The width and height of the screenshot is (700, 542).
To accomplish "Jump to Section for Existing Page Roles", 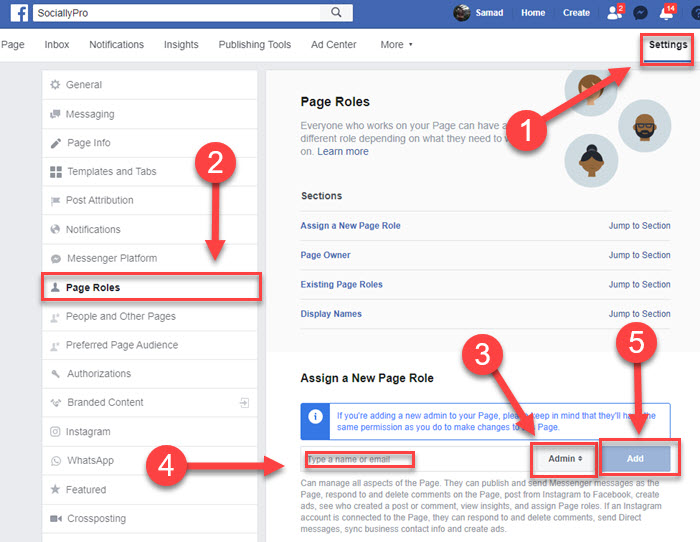I will coord(639,284).
